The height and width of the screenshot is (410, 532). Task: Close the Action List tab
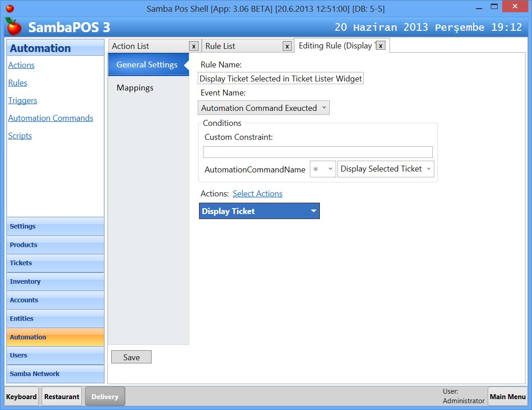coord(194,46)
